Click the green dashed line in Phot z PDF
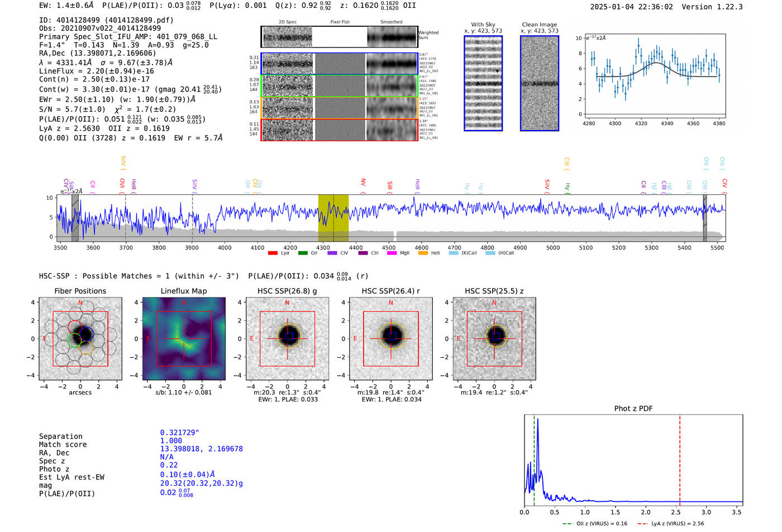Image resolution: width=782 pixels, height=532 pixels. click(534, 461)
